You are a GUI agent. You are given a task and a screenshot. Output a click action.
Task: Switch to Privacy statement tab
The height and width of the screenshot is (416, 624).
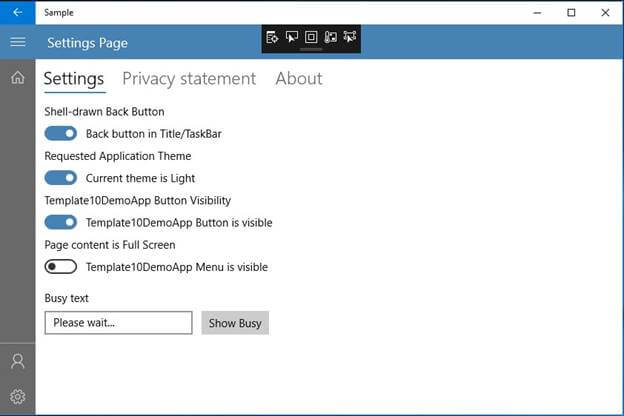189,79
